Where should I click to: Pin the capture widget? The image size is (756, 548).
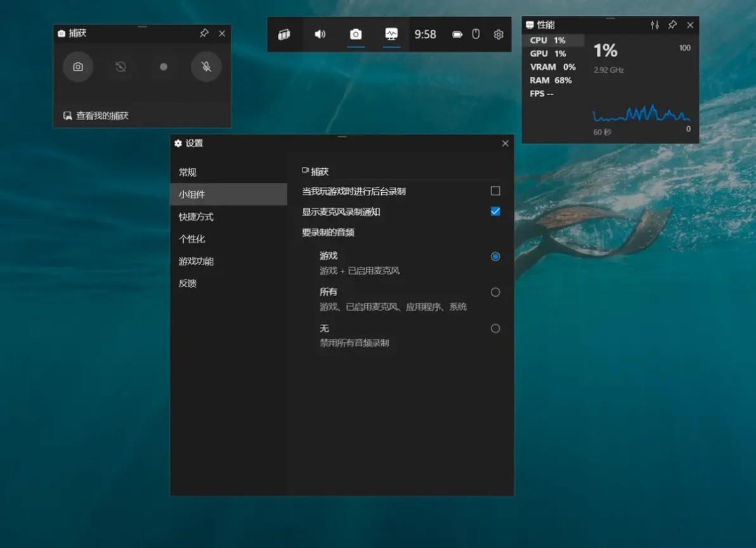(x=204, y=33)
